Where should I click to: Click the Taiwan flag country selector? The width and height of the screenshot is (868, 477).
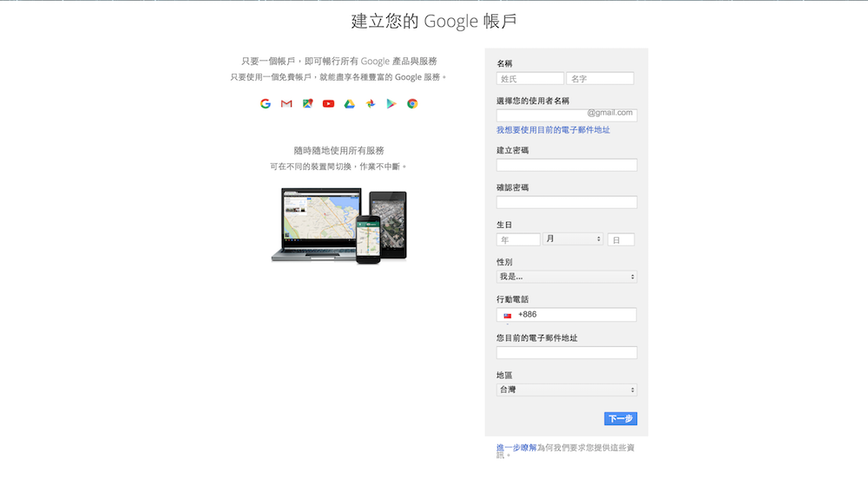pyautogui.click(x=507, y=315)
